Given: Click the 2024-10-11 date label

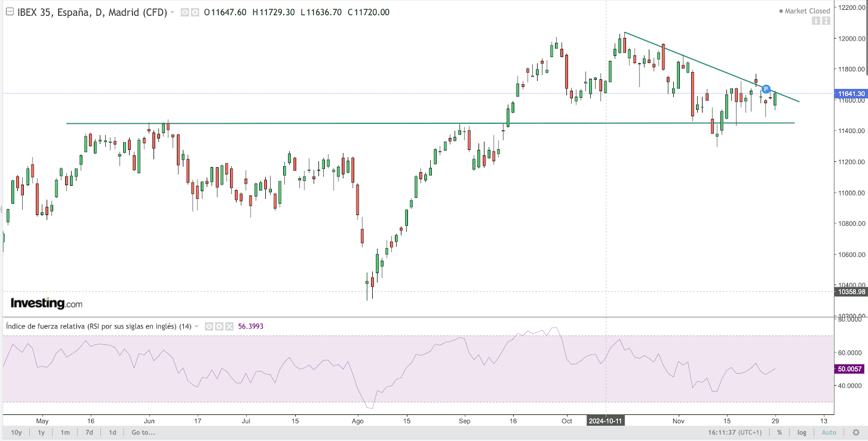Looking at the screenshot, I should [605, 421].
